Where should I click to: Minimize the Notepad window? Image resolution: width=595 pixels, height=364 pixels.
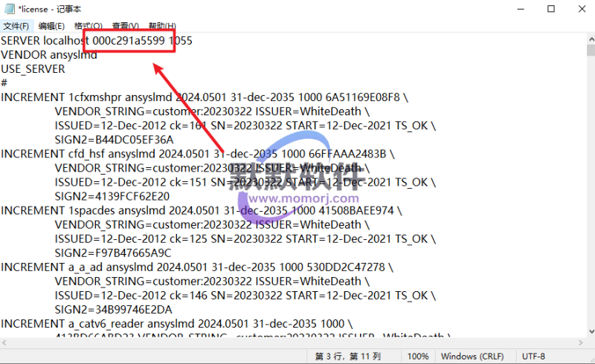pyautogui.click(x=517, y=9)
